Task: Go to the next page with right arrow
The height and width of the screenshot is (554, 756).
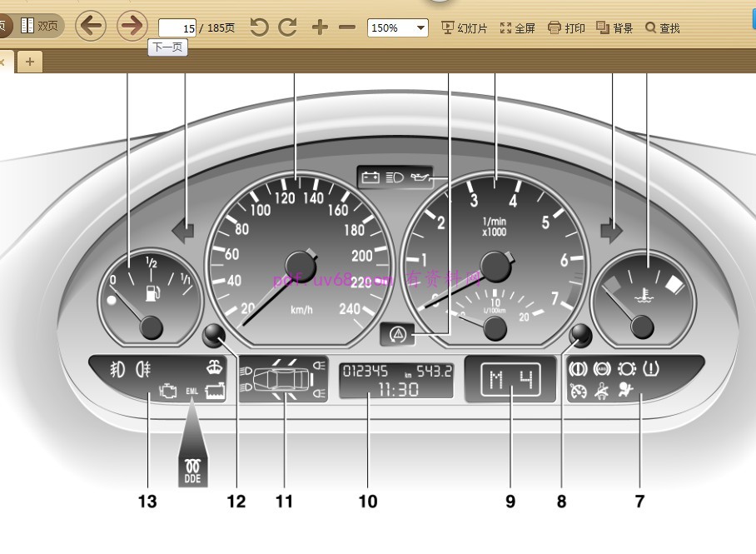Action: point(132,26)
